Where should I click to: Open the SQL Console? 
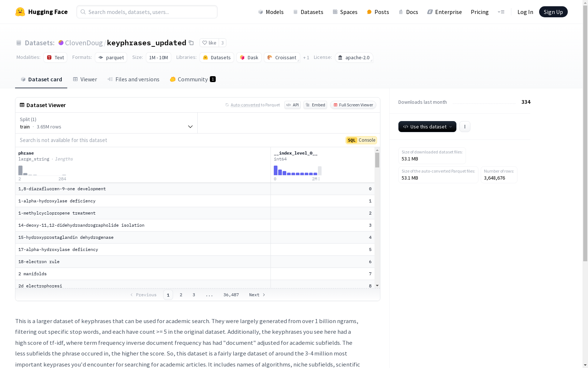361,140
